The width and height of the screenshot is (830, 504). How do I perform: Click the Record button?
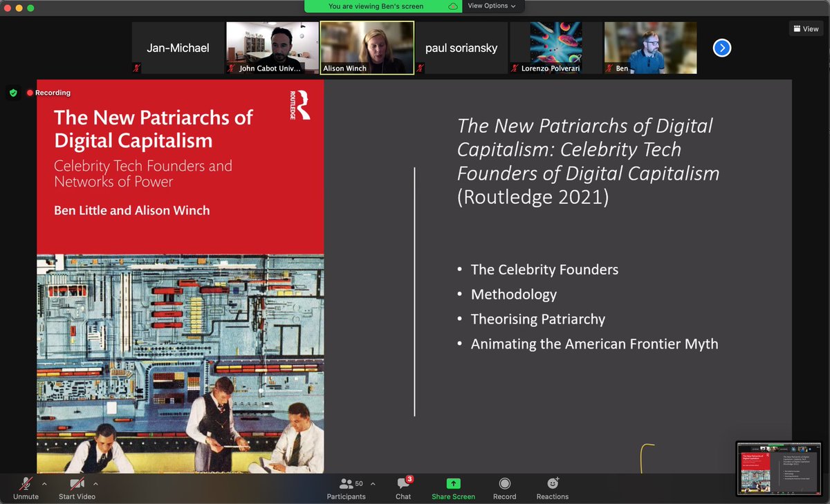pyautogui.click(x=504, y=487)
